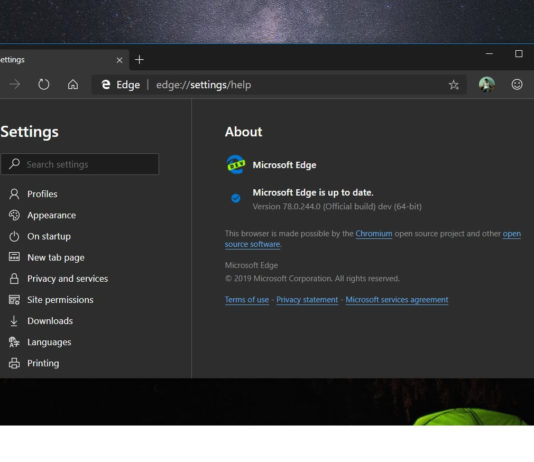534x462 pixels.
Task: Click the Site permissions icon
Action: pos(14,300)
